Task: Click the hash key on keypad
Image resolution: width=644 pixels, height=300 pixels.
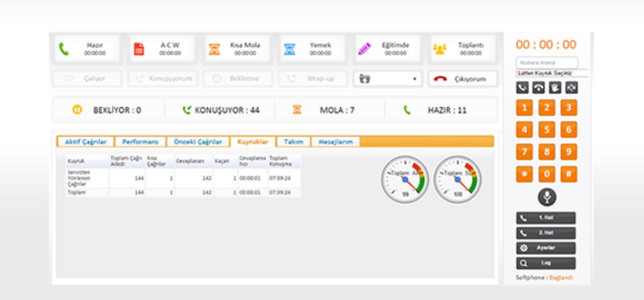Action: [x=569, y=174]
